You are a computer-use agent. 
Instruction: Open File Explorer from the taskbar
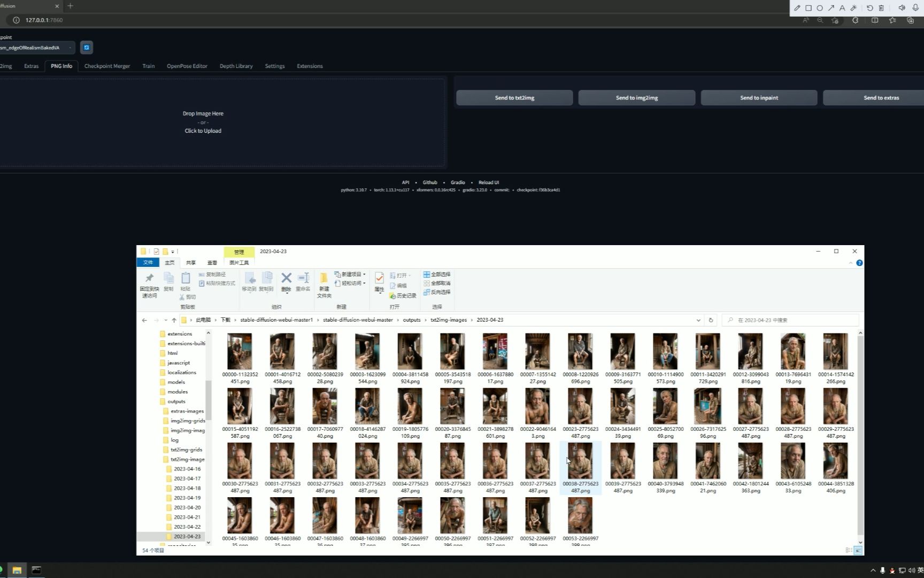click(x=17, y=570)
